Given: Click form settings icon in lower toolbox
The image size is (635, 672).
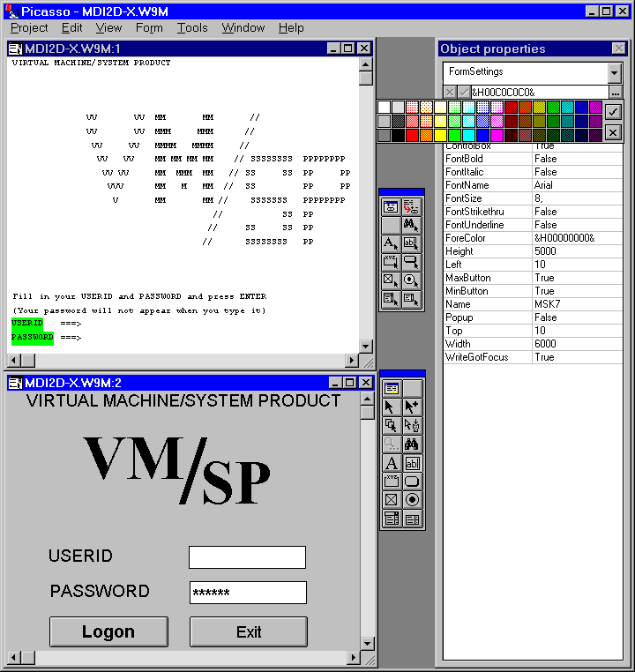Looking at the screenshot, I should (392, 389).
